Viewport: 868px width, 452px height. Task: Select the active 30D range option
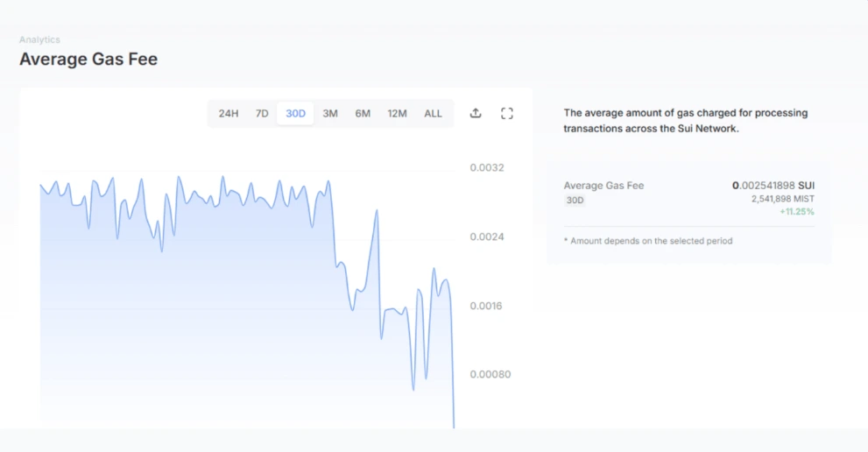click(x=295, y=114)
